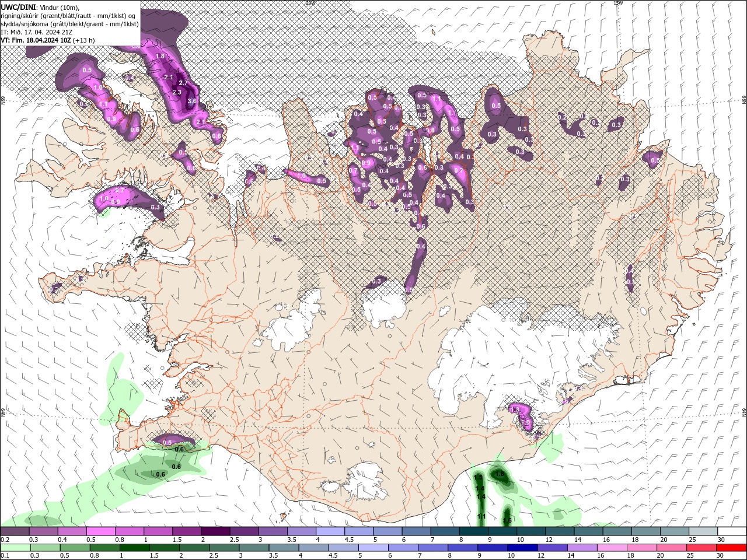Click top-row swatch between 2.5 and 3
Viewport: 747px width, 560px height.
[244, 531]
